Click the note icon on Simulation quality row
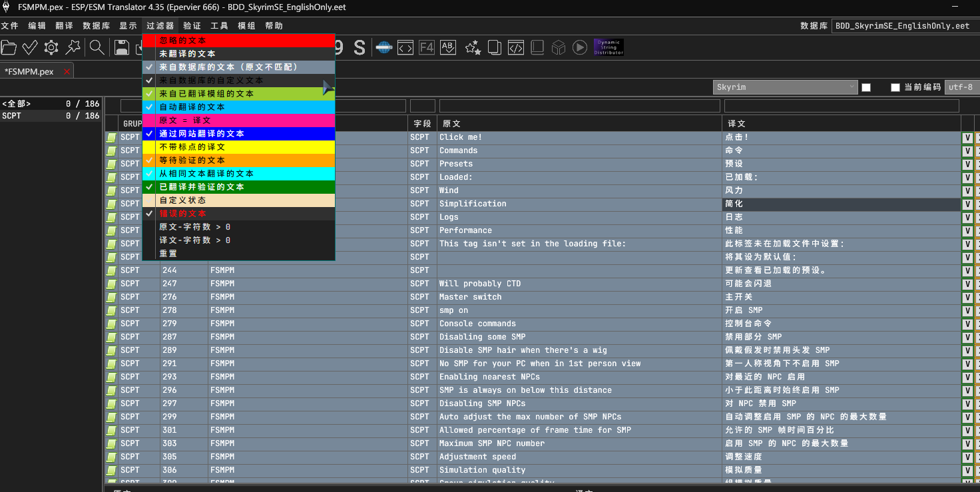The image size is (980, 492). (111, 470)
